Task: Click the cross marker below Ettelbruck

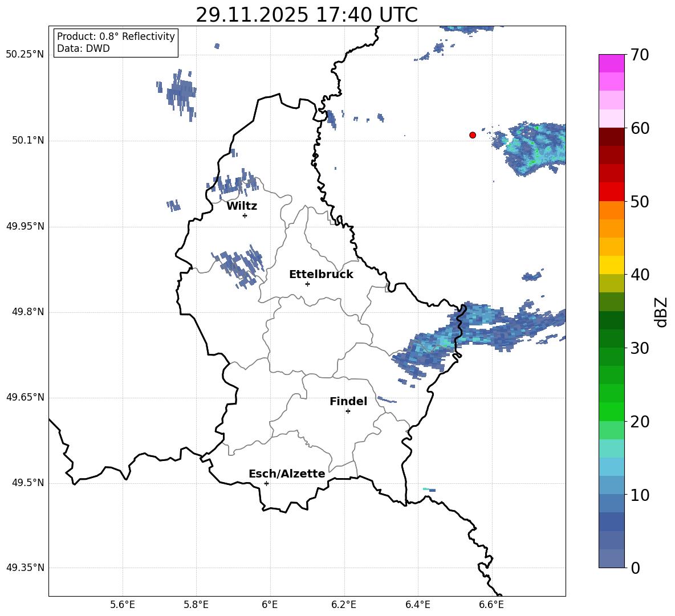Action: click(307, 284)
